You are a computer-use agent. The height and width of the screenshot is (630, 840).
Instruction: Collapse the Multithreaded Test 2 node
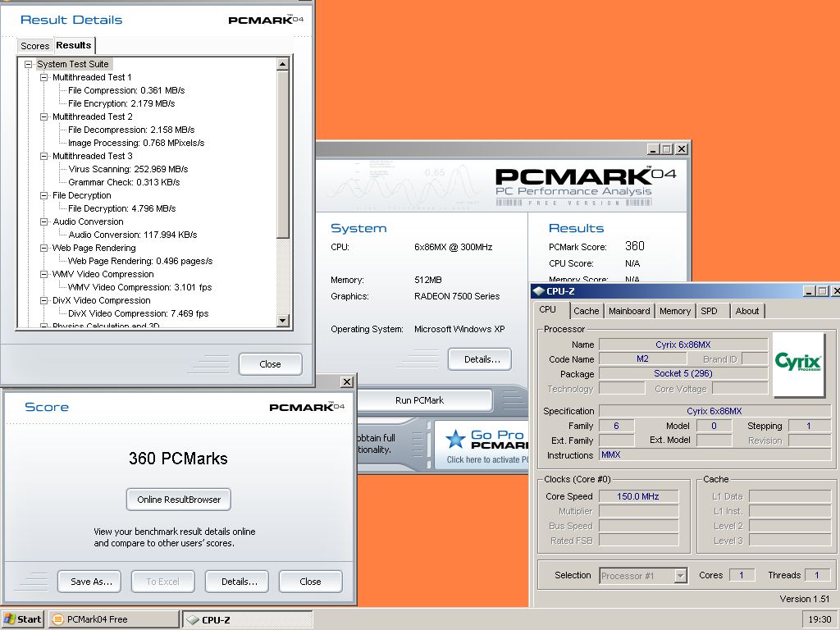pos(44,116)
